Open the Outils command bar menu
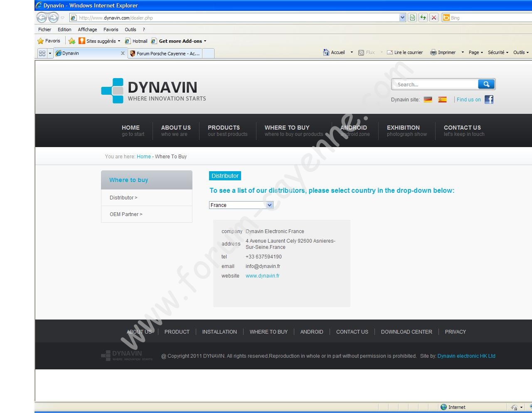 (521, 52)
